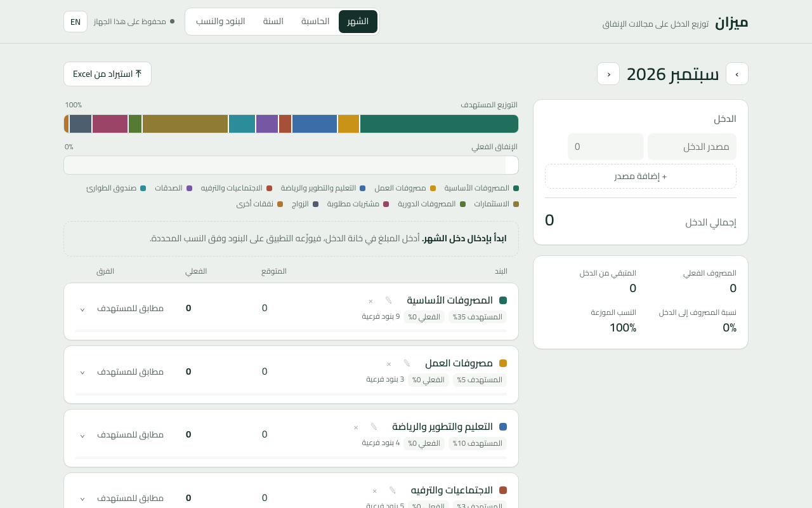
Task: Edit الاجتماعيات والترفيه with its pencil icon
Action: [x=393, y=490]
